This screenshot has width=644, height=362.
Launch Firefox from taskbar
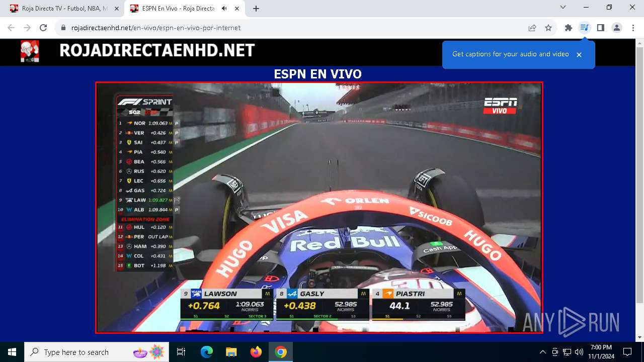tap(256, 352)
